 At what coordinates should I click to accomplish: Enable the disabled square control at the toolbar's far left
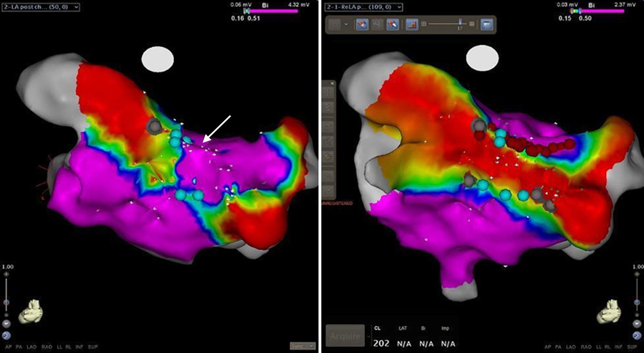335,24
